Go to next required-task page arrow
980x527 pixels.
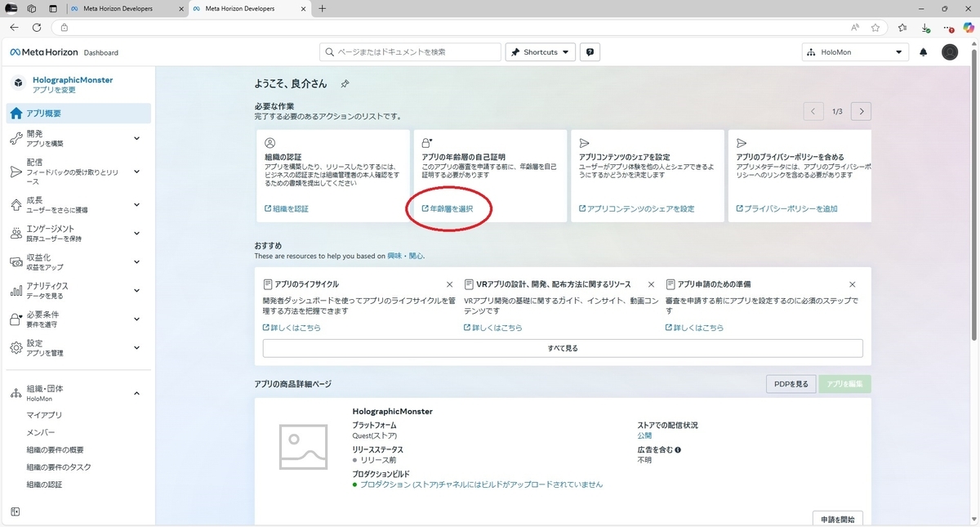pos(861,111)
